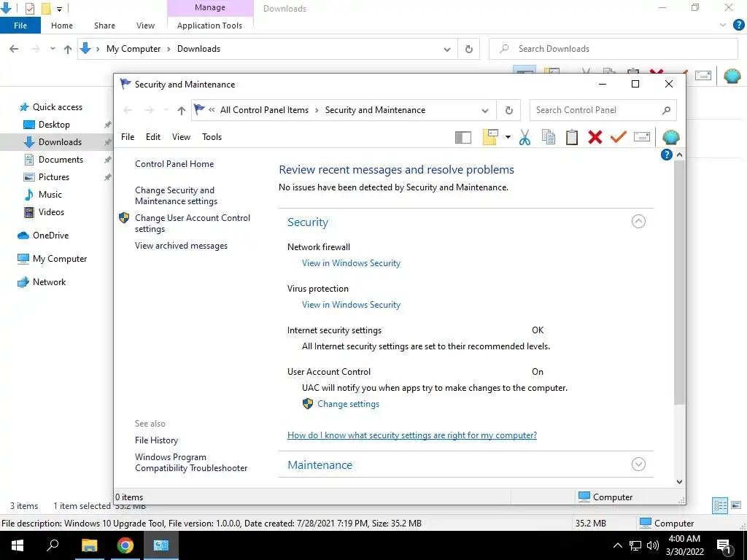Open Change Security and Maintenance settings
This screenshot has width=747, height=560.
click(176, 195)
